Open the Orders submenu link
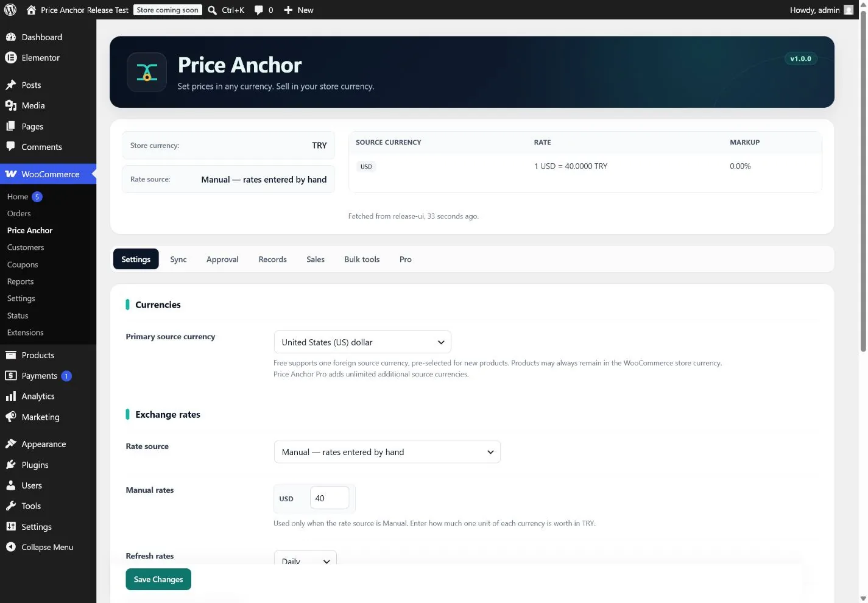868x603 pixels. point(19,214)
